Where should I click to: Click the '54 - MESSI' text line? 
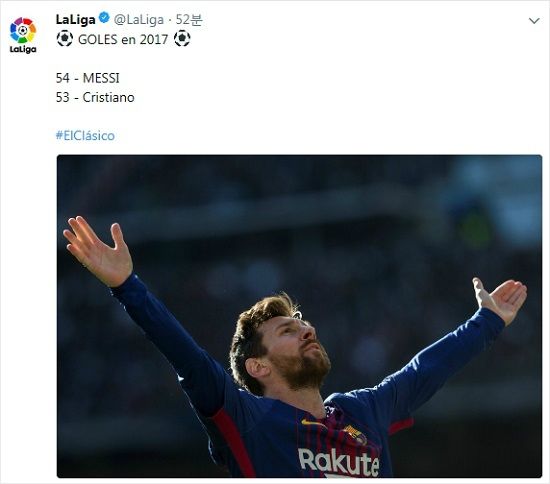click(88, 78)
